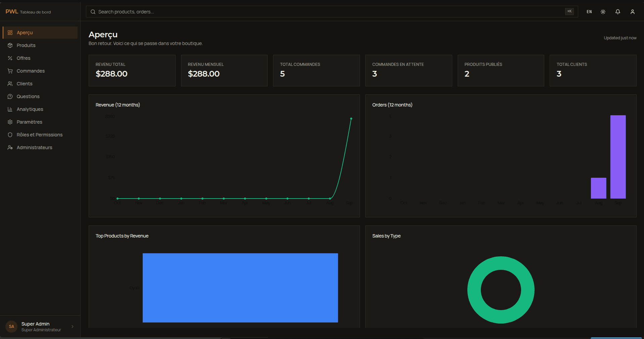Focus the Search products, orders field
The height and width of the screenshot is (339, 644).
click(x=332, y=12)
